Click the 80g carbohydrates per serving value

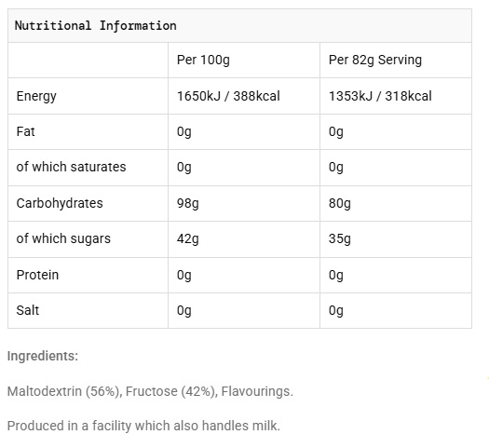pyautogui.click(x=340, y=204)
